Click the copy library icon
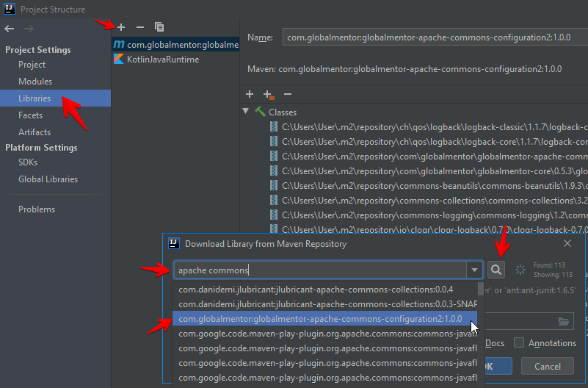 pyautogui.click(x=159, y=27)
